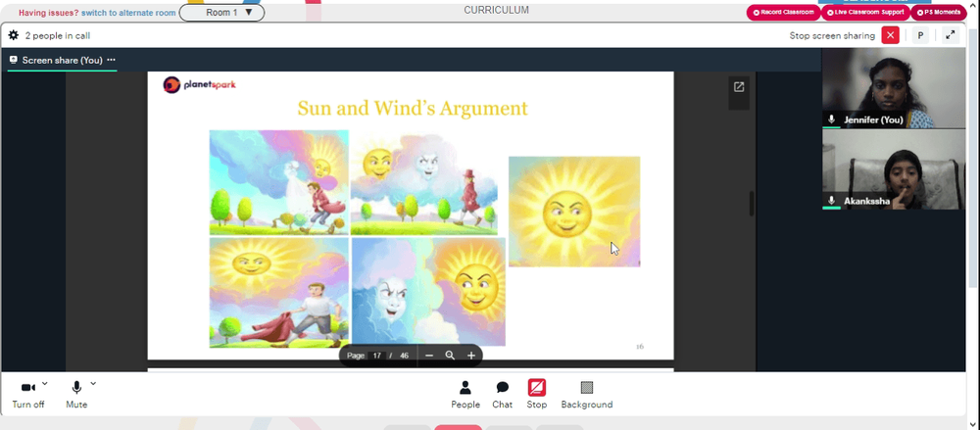Click the CURRICULUM heading
This screenshot has width=980, height=430.
(x=496, y=10)
